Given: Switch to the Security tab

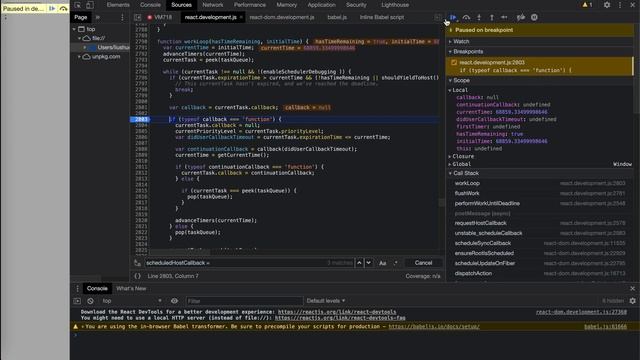Looking at the screenshot, I should coord(356,5).
